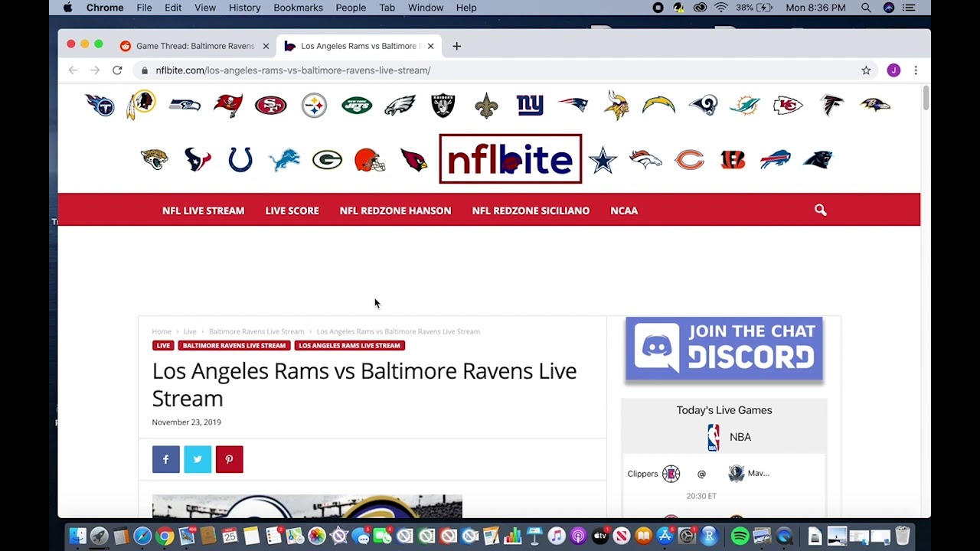The width and height of the screenshot is (980, 551).
Task: Click the Atlanta Falcons logo
Action: click(x=831, y=105)
